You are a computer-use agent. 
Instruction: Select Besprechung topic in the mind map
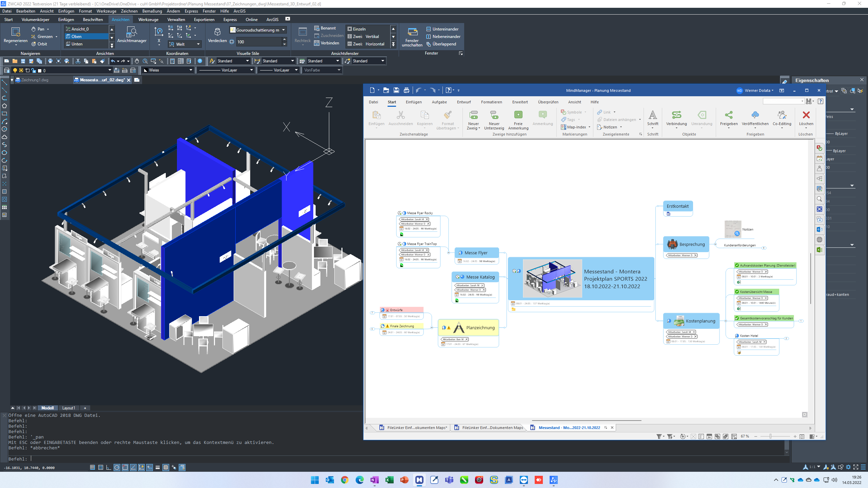(686, 244)
